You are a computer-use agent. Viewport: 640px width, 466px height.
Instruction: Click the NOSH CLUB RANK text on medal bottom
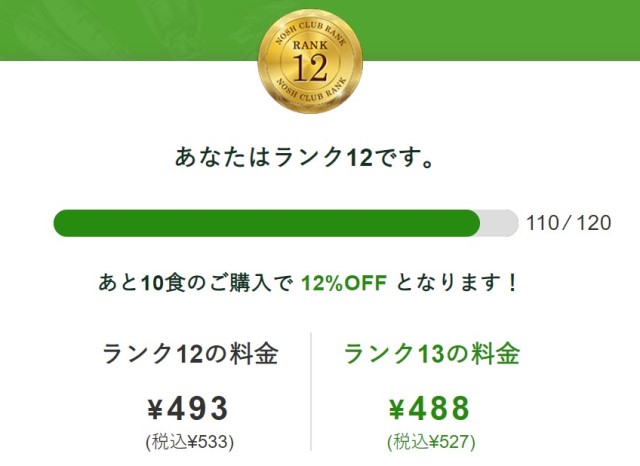pyautogui.click(x=311, y=90)
